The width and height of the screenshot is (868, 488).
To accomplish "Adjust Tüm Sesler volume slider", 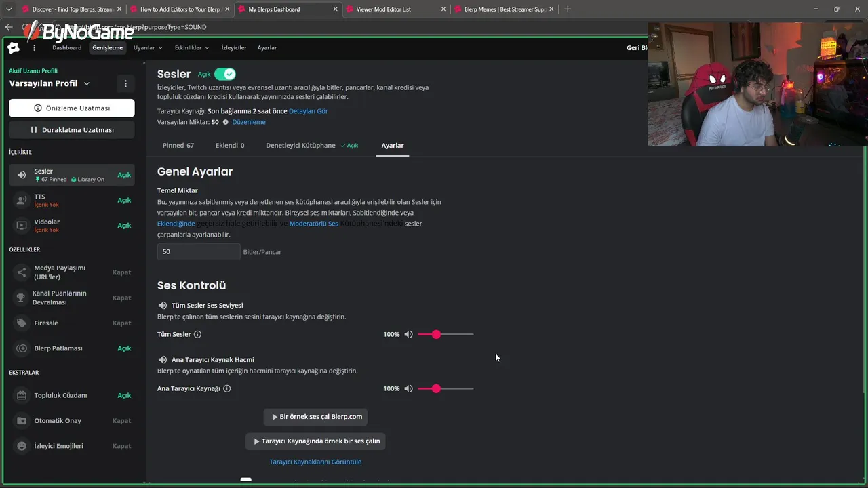I will point(446,334).
